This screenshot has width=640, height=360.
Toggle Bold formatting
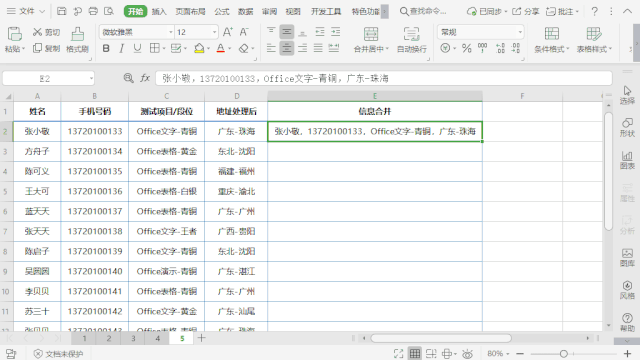(x=106, y=48)
